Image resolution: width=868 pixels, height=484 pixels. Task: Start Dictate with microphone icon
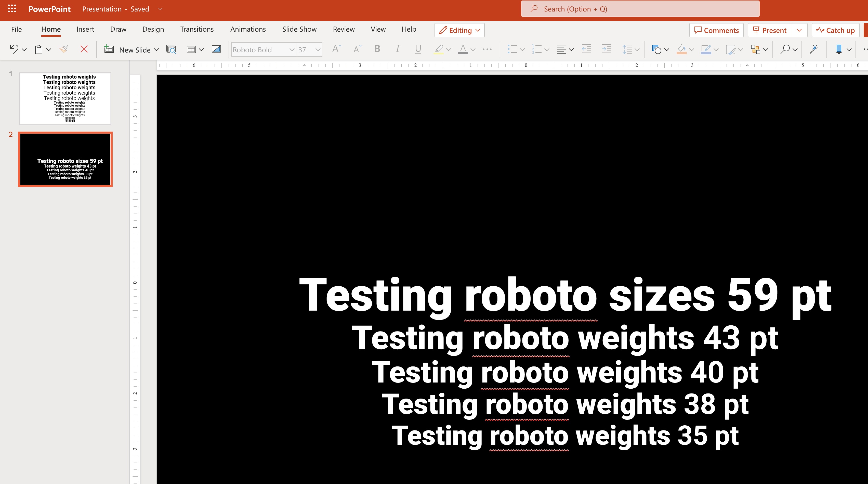click(x=839, y=49)
